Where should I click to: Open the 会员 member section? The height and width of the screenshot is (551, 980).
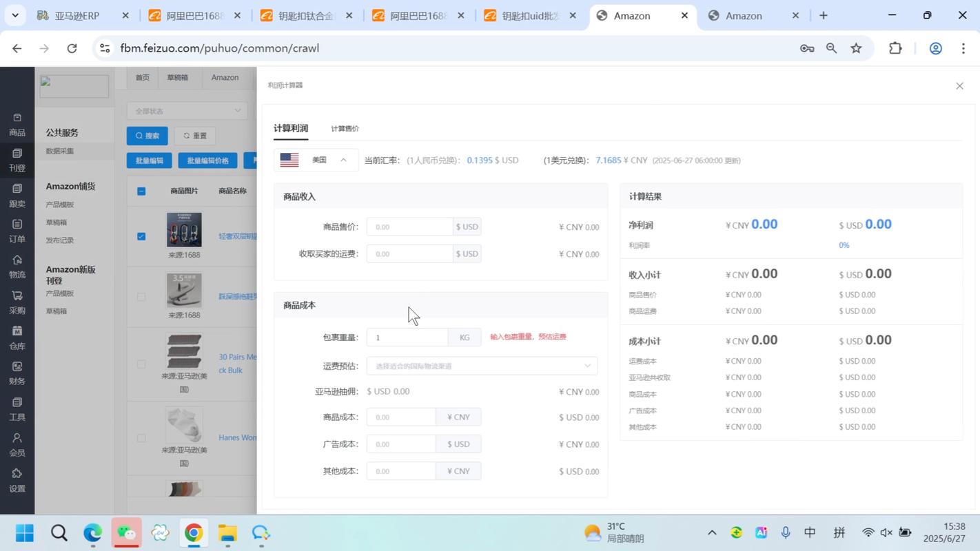point(17,445)
